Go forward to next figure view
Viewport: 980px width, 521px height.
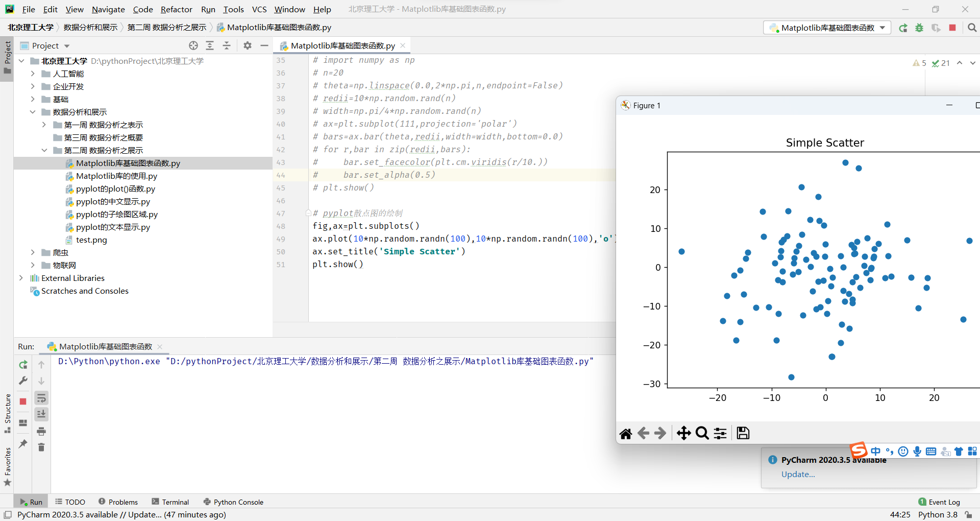coord(660,433)
